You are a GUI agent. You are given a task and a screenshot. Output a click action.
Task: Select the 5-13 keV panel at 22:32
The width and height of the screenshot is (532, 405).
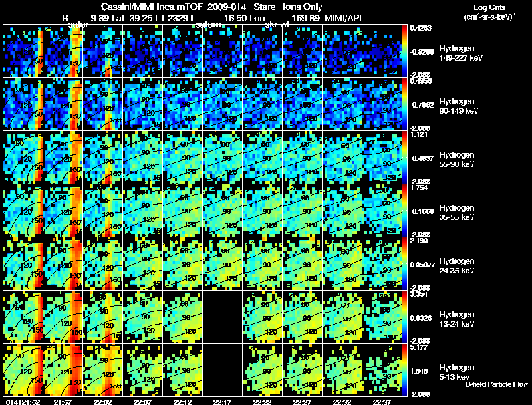click(342, 370)
